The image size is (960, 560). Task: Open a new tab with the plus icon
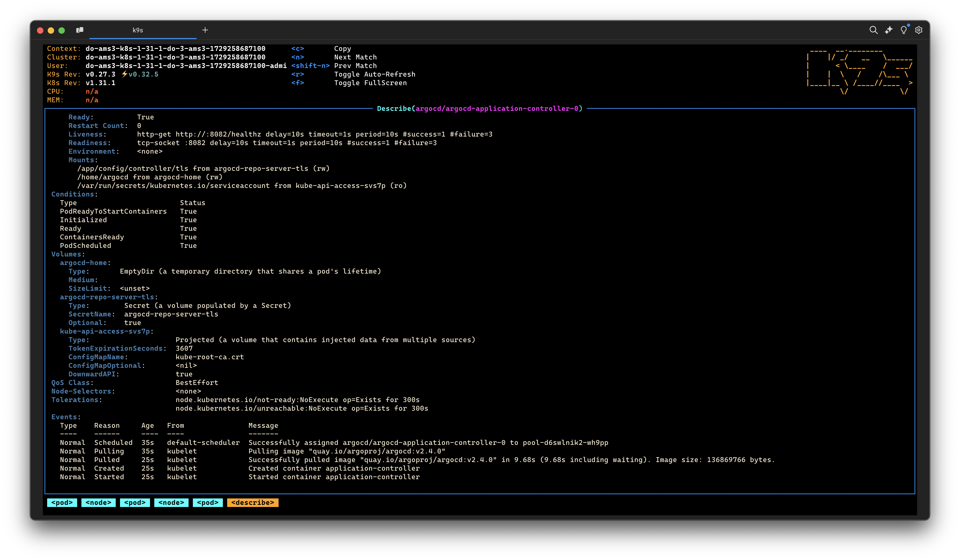[x=205, y=30]
